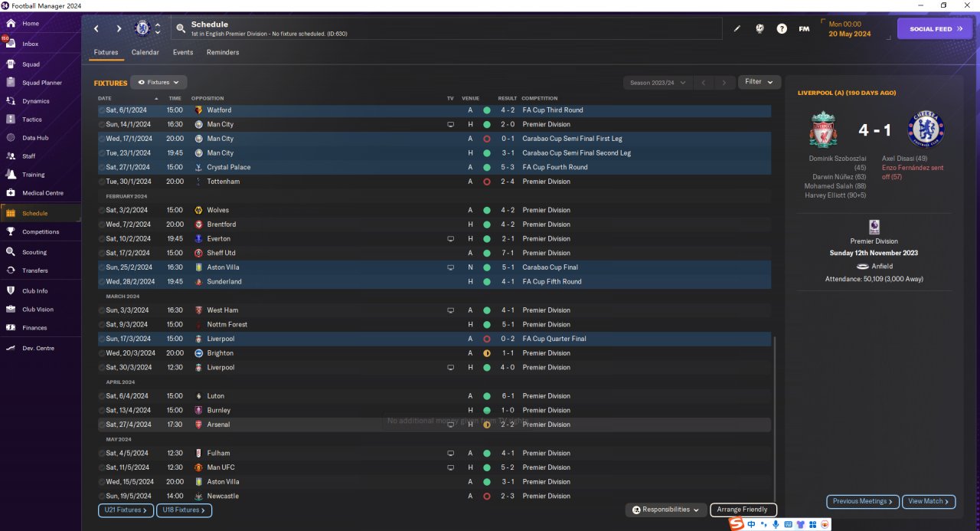
Task: Switch to the Calendar tab
Action: pos(145,52)
